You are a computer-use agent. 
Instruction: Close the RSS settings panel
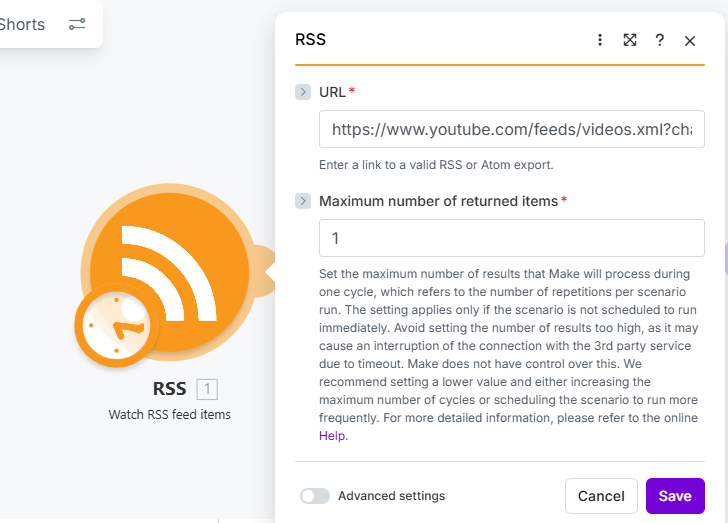[x=689, y=41]
